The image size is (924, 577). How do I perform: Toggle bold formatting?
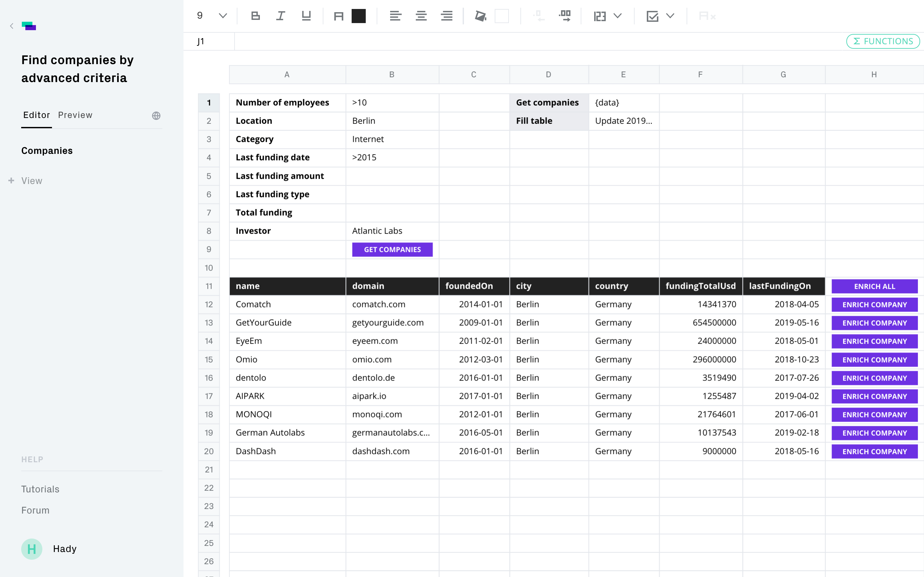tap(255, 16)
